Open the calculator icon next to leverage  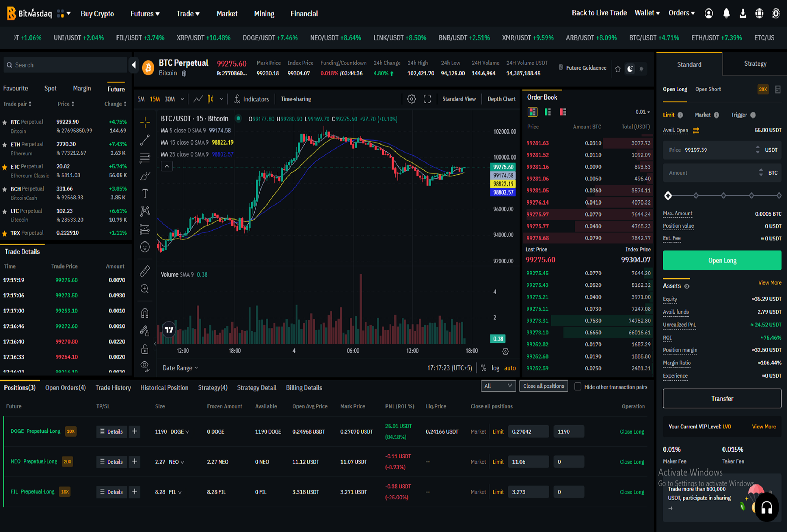pyautogui.click(x=778, y=90)
